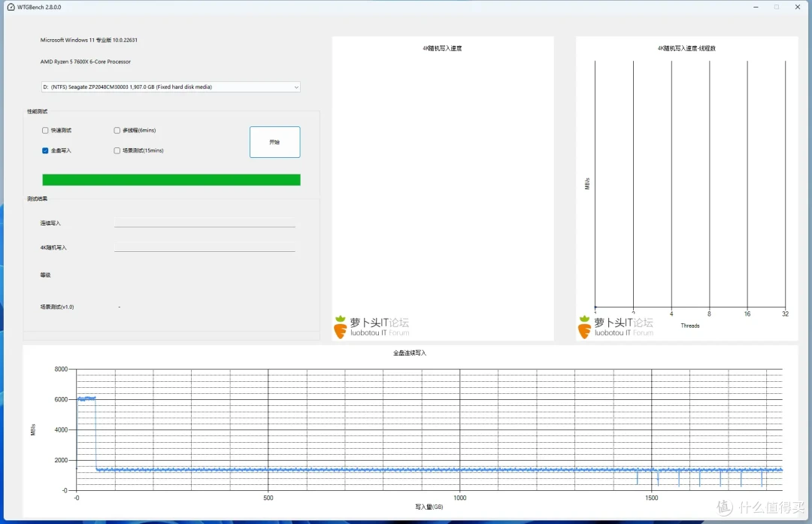The image size is (812, 524).
Task: Click the Threads axis label on right chart
Action: 689,326
